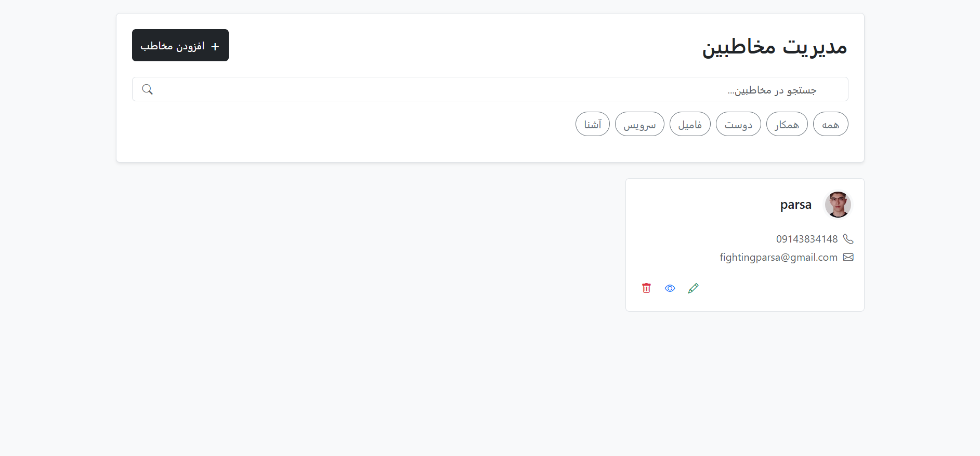This screenshot has width=980, height=456.
Task: Click the phone icon on parsa's card
Action: click(848, 239)
